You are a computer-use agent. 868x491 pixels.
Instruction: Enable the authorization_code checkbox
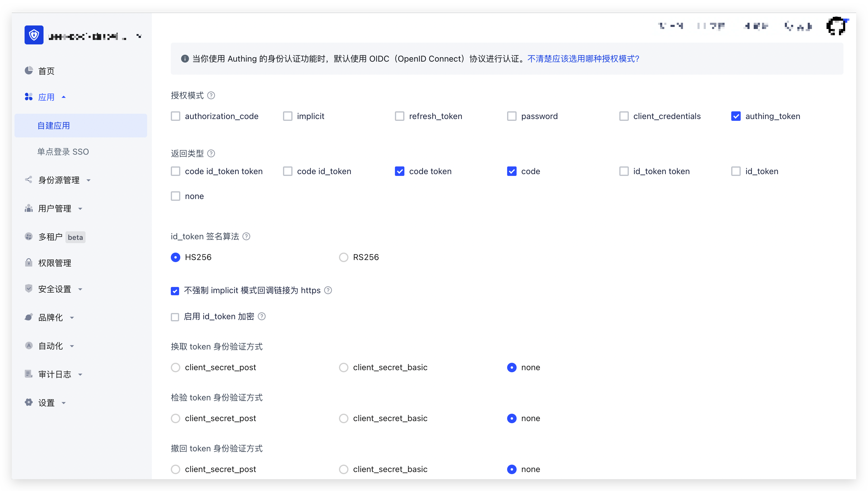point(175,116)
